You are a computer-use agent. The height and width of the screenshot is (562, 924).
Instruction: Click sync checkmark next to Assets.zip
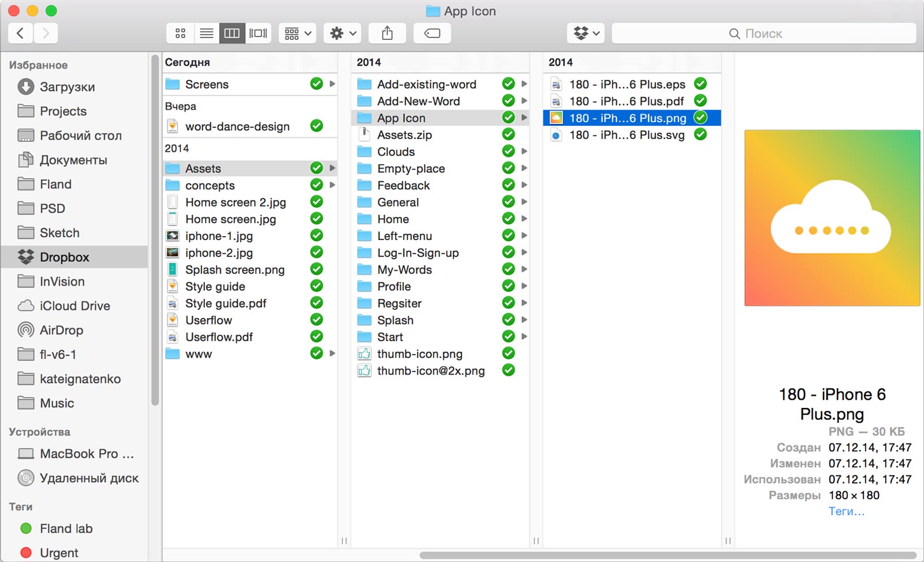point(508,134)
